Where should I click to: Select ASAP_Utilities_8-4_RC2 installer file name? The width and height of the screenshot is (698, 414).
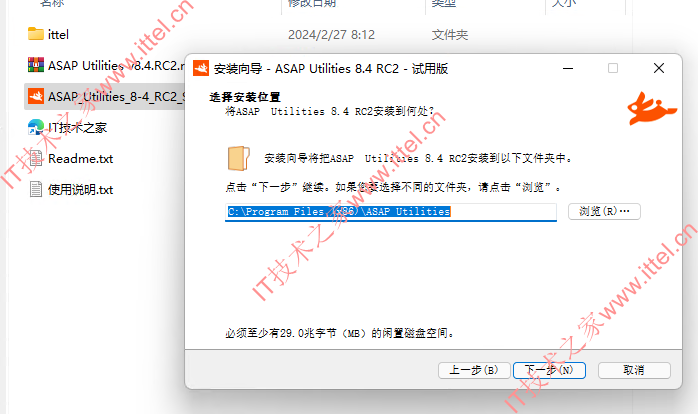tap(116, 97)
